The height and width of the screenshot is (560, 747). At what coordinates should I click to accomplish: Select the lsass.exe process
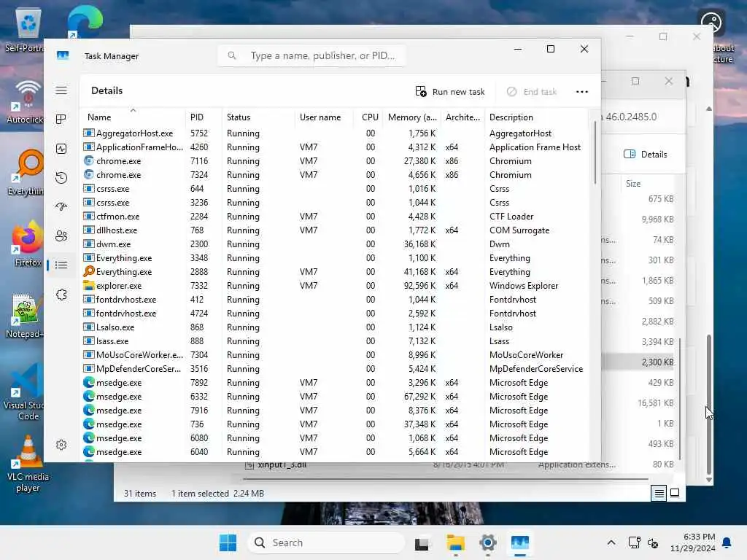[336, 341]
